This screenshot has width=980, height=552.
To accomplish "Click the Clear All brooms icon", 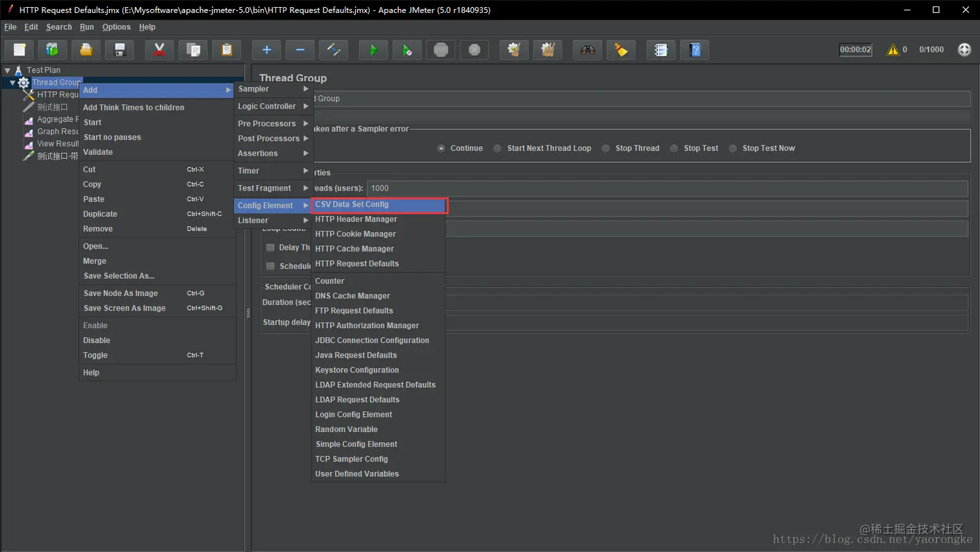I will [548, 50].
